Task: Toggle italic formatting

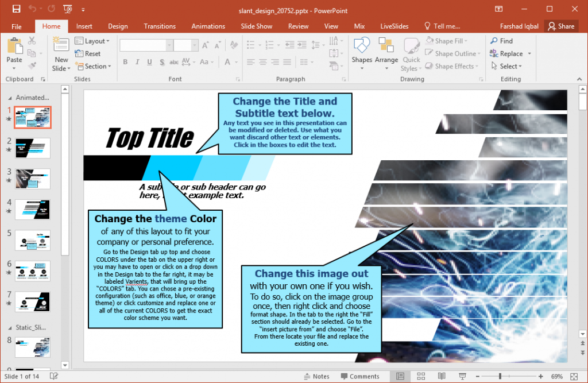Action: [x=136, y=63]
